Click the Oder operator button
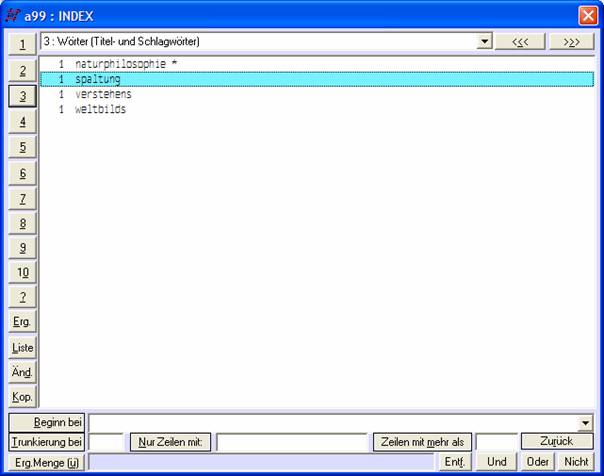The height and width of the screenshot is (476, 604). click(x=538, y=462)
